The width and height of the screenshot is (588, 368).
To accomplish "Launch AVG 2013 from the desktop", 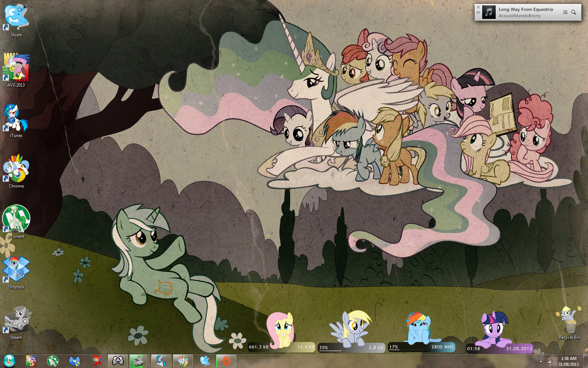I will pos(16,70).
